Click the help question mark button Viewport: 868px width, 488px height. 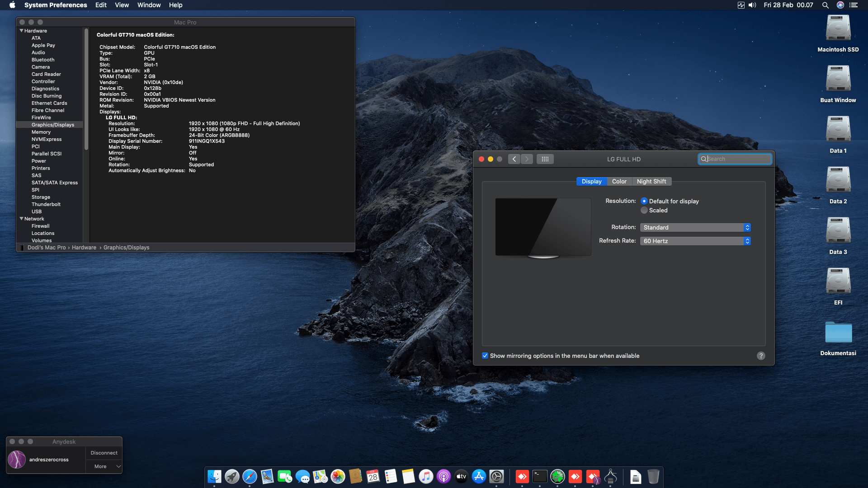coord(761,356)
